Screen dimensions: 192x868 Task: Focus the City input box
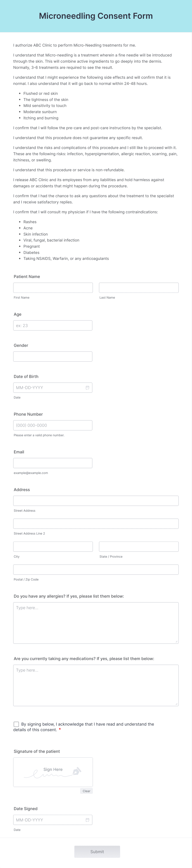point(53,547)
